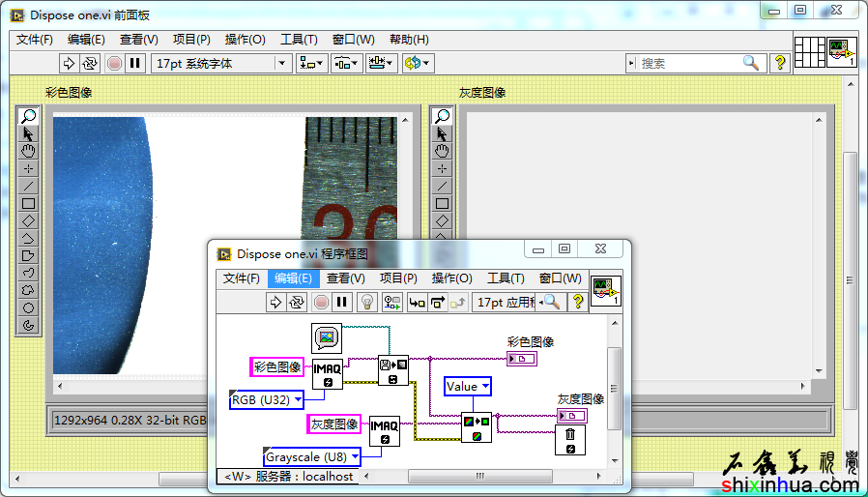Open 编辑(E) menu in front panel
The height and width of the screenshot is (497, 868).
(86, 40)
